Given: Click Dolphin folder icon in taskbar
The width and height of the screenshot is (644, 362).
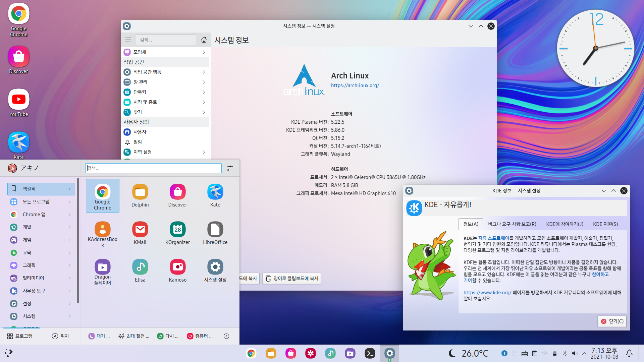Looking at the screenshot, I should pyautogui.click(x=271, y=353).
